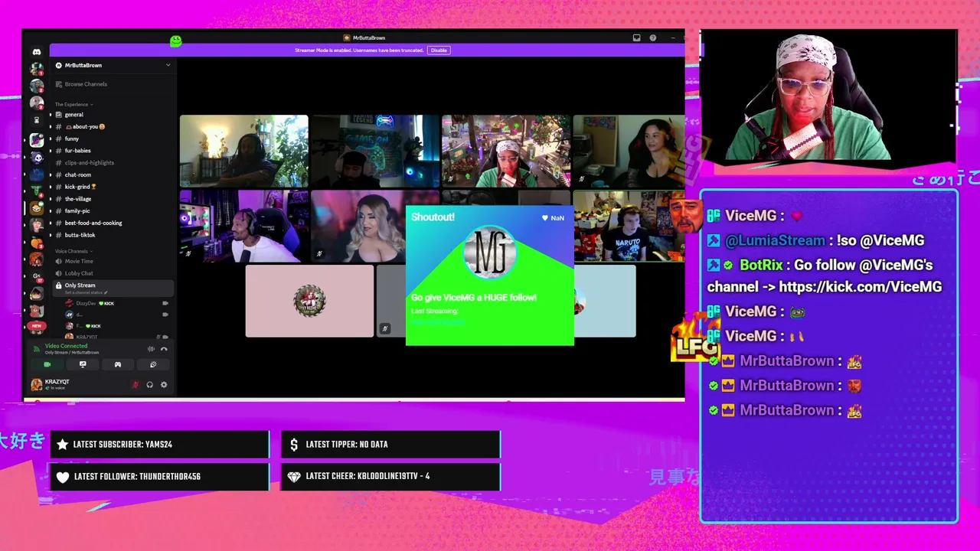Expand the fur-babies channel arrow

(51, 151)
